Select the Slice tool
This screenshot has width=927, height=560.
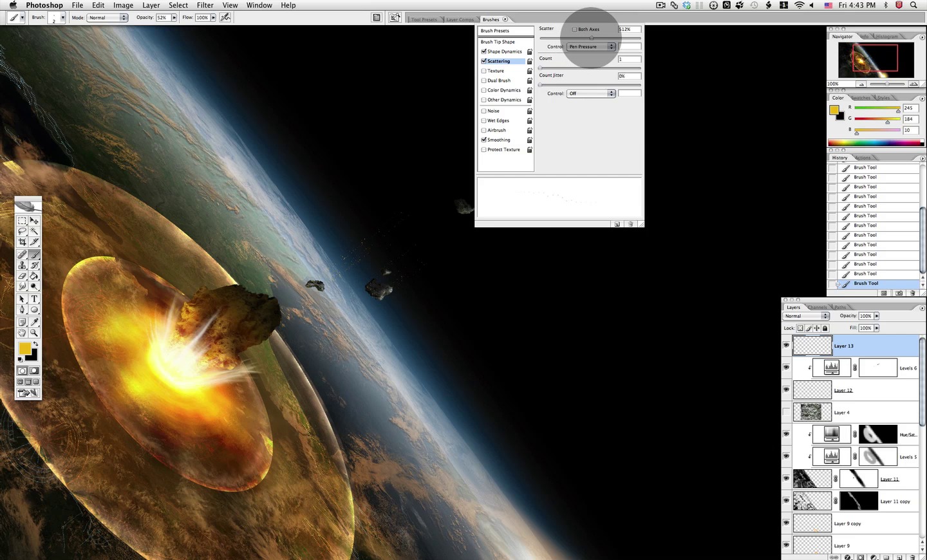pyautogui.click(x=34, y=242)
